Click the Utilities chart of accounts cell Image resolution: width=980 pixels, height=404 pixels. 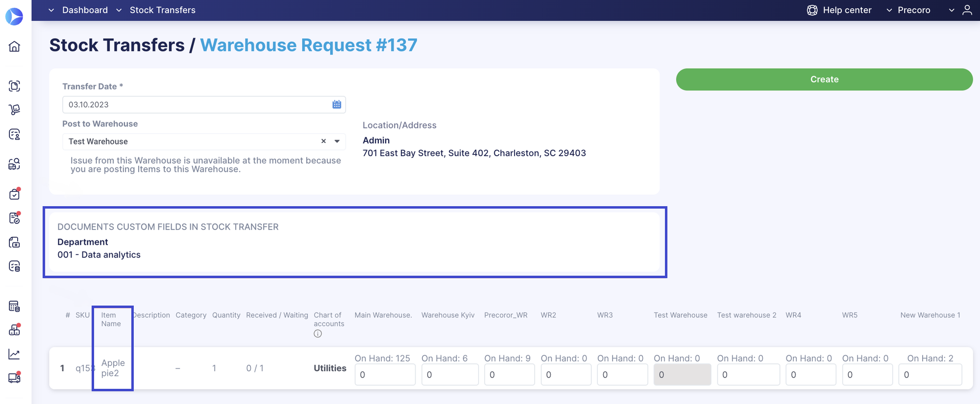pos(330,368)
